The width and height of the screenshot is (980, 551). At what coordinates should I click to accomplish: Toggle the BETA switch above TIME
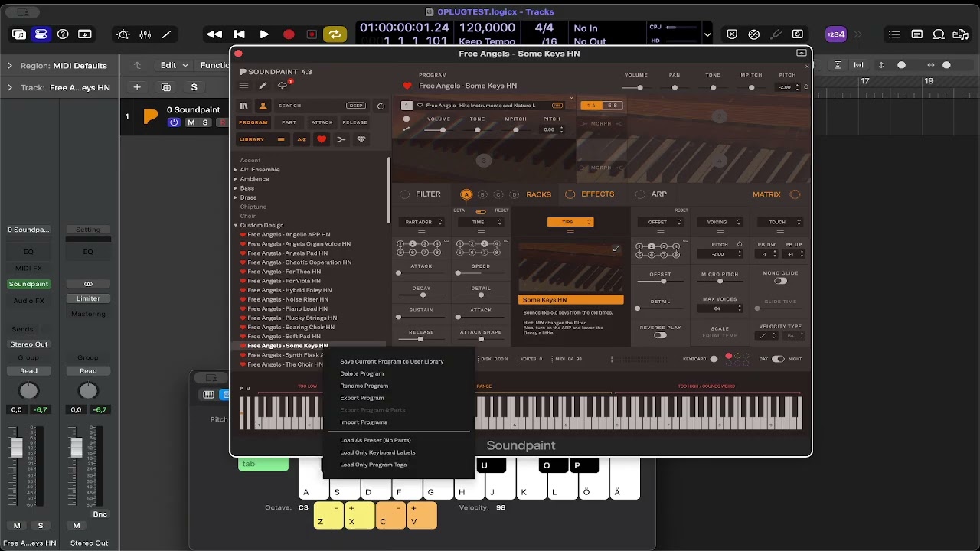[481, 210]
